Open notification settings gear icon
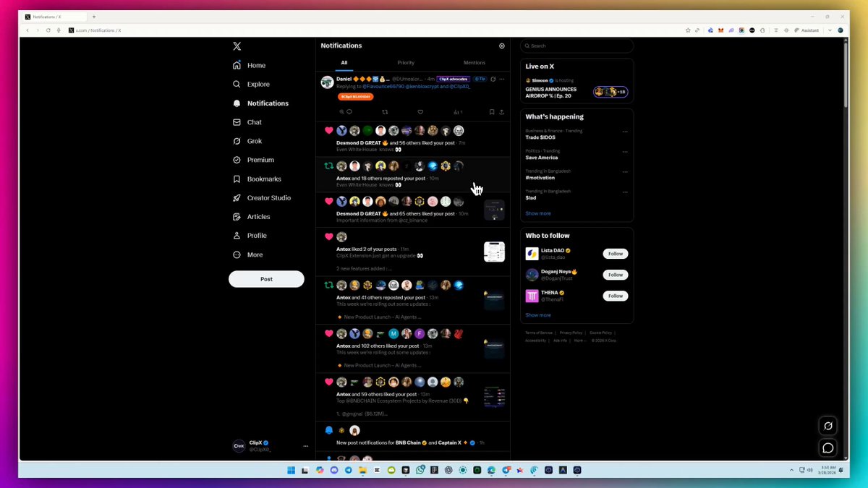This screenshot has width=868, height=488. (x=502, y=46)
